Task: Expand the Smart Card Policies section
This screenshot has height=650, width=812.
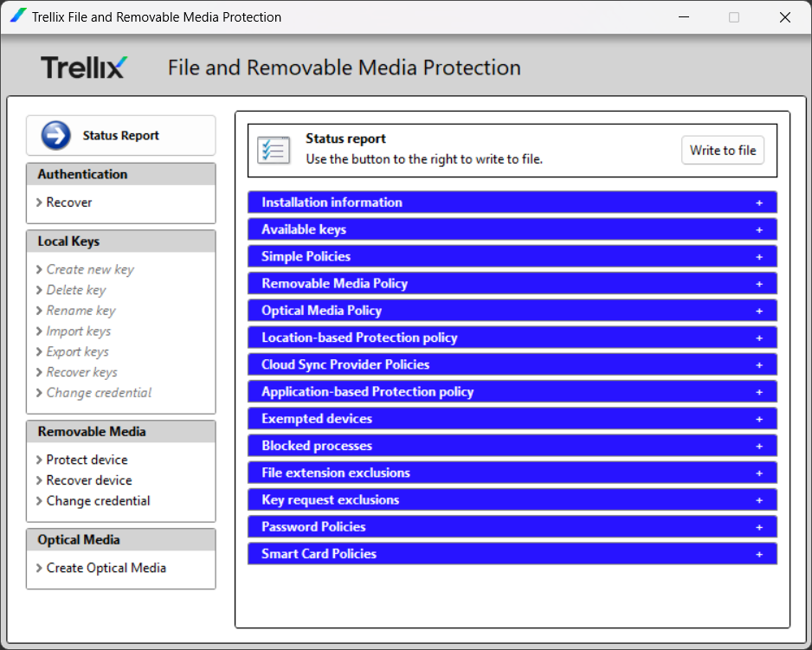Action: [x=512, y=554]
